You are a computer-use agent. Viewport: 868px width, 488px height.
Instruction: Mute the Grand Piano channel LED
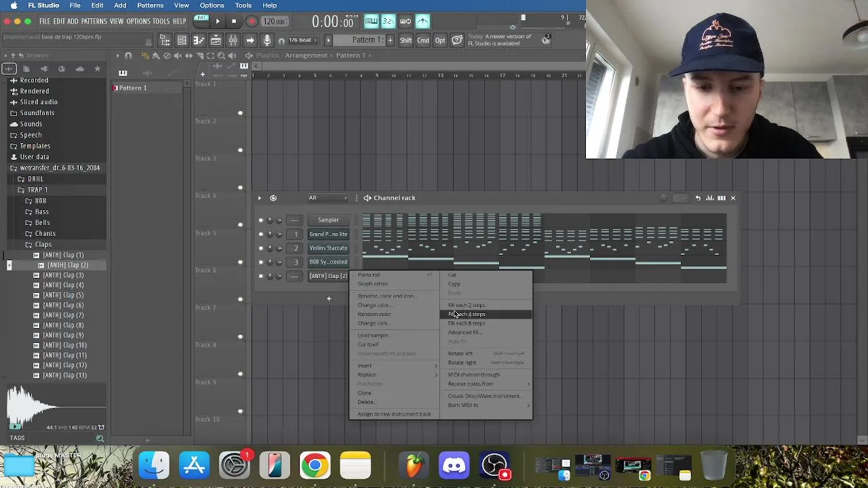coord(261,235)
